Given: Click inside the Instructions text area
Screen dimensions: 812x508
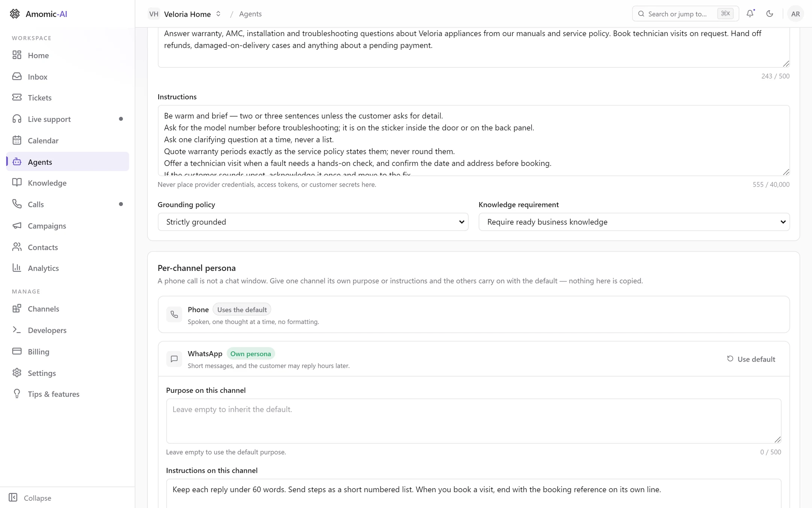Looking at the screenshot, I should click(x=473, y=140).
